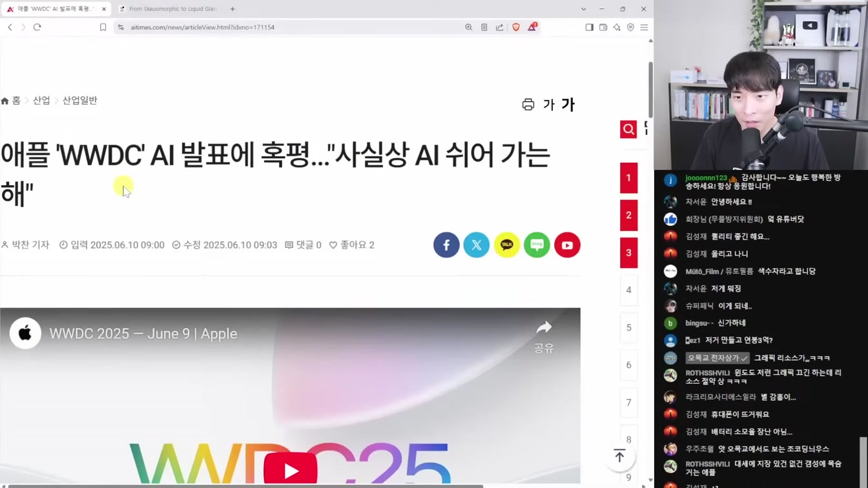868x488 pixels.
Task: Select ranking number 4
Action: click(x=628, y=290)
